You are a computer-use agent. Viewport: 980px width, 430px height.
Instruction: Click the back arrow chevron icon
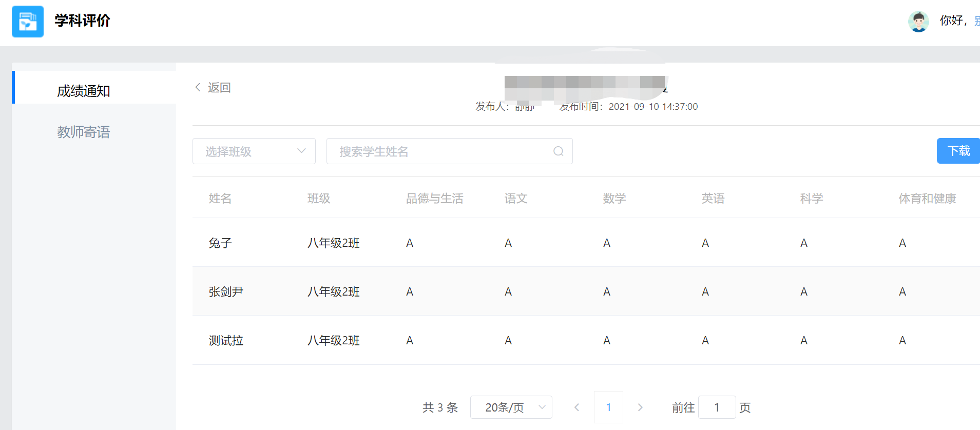tap(198, 87)
